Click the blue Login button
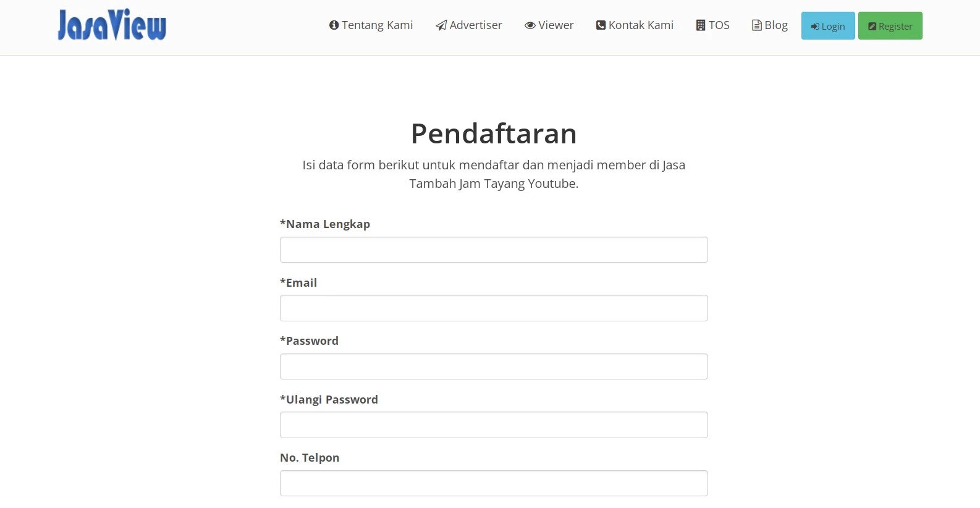Viewport: 980px width, 508px height. point(828,26)
